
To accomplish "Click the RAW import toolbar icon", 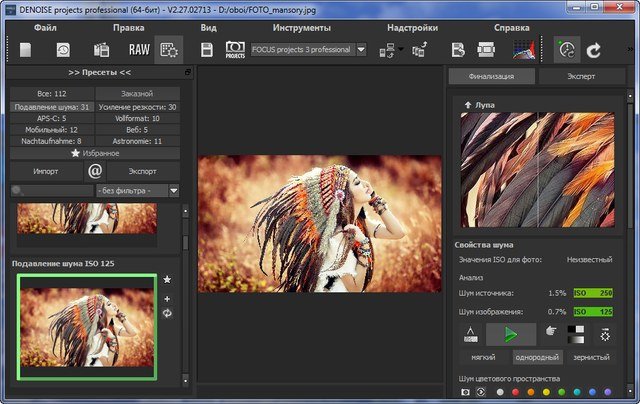I will coord(138,49).
